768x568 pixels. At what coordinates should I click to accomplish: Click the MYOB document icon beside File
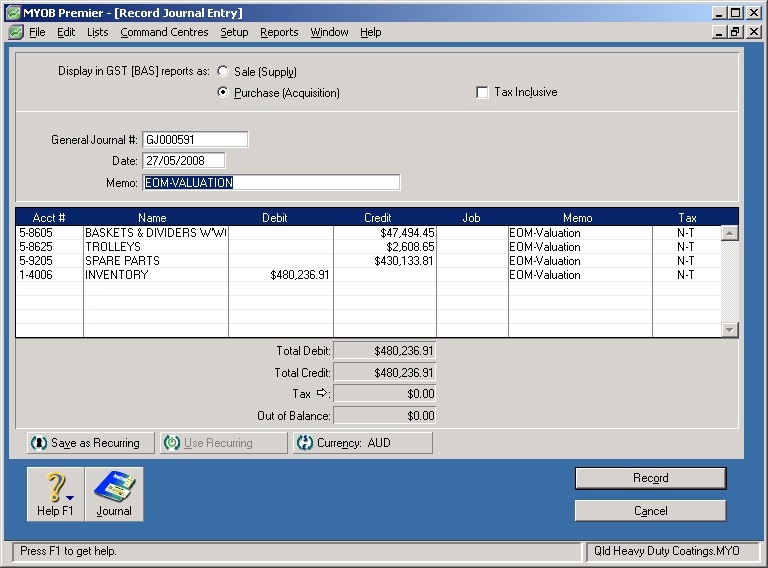pos(16,32)
